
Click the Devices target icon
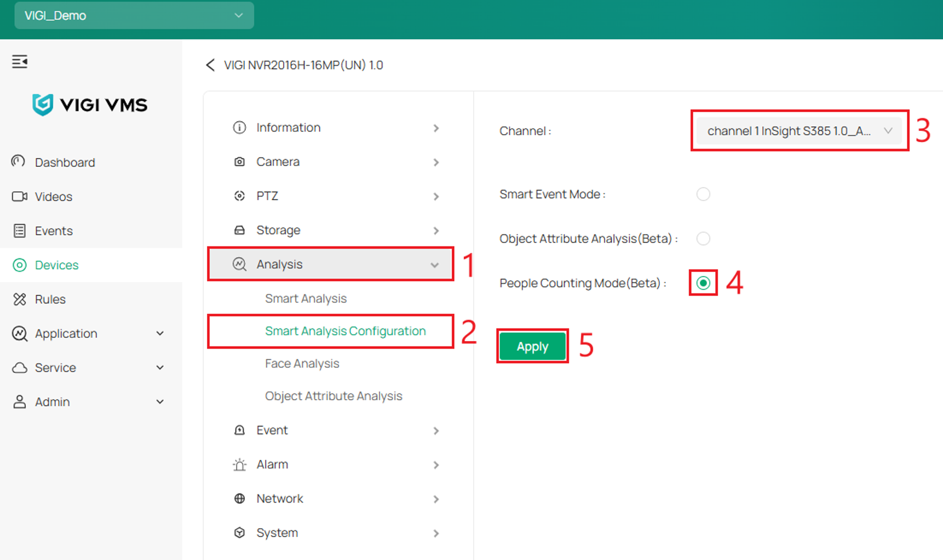[x=19, y=265]
